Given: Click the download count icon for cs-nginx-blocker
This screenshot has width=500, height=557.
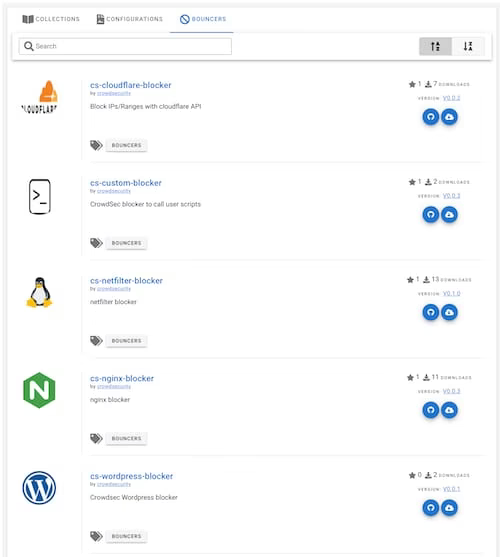Looking at the screenshot, I should pyautogui.click(x=426, y=377).
